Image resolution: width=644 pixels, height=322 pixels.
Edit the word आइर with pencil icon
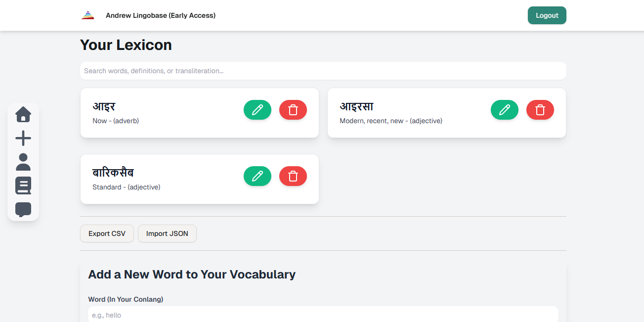tap(258, 110)
